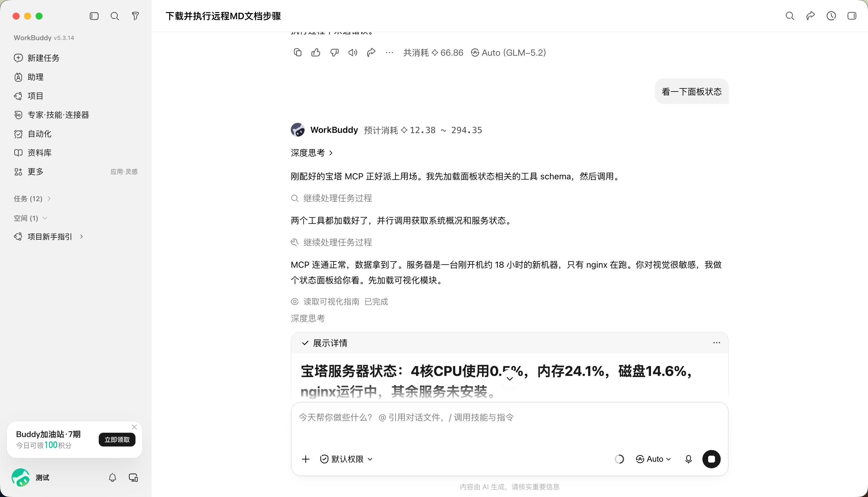Image resolution: width=868 pixels, height=497 pixels.
Task: Open 读取可视化指南 已完成 step
Action: coord(339,302)
